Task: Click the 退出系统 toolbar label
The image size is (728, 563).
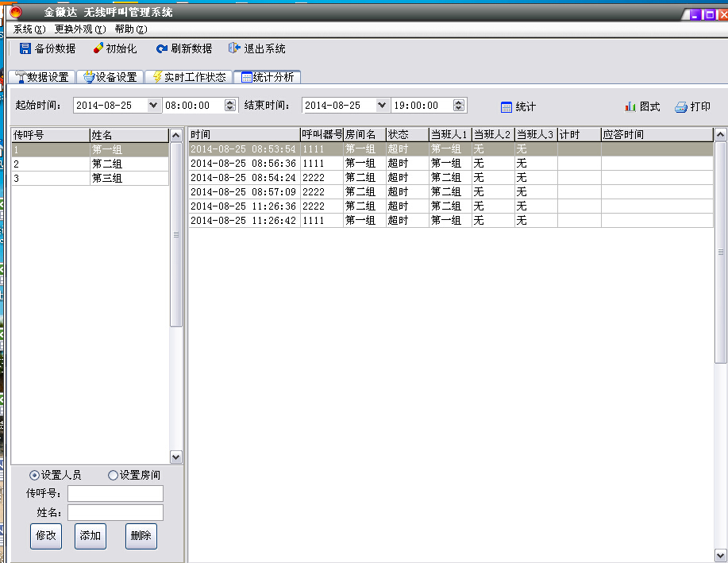Action: pyautogui.click(x=264, y=48)
